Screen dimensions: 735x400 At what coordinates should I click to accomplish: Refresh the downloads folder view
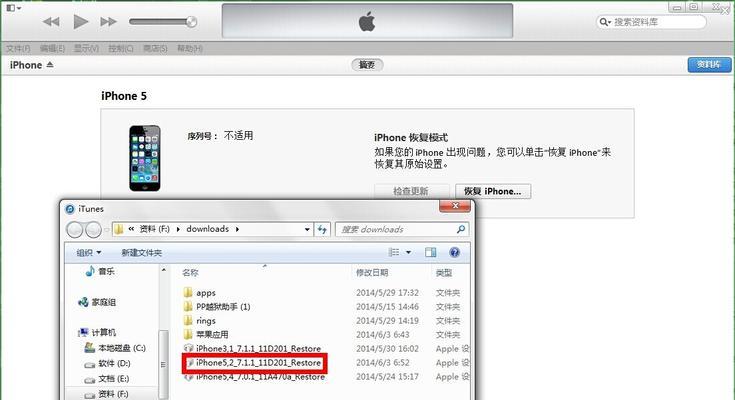tap(322, 229)
